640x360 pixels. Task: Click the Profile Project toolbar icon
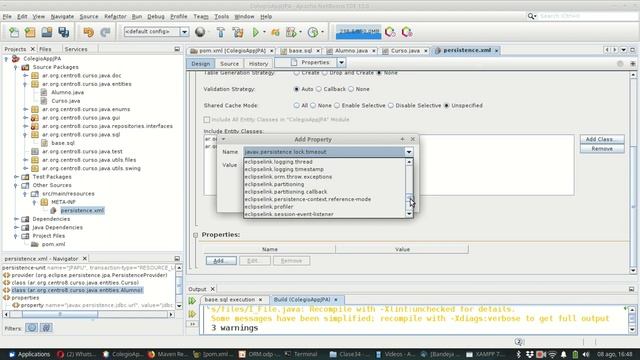point(291,32)
